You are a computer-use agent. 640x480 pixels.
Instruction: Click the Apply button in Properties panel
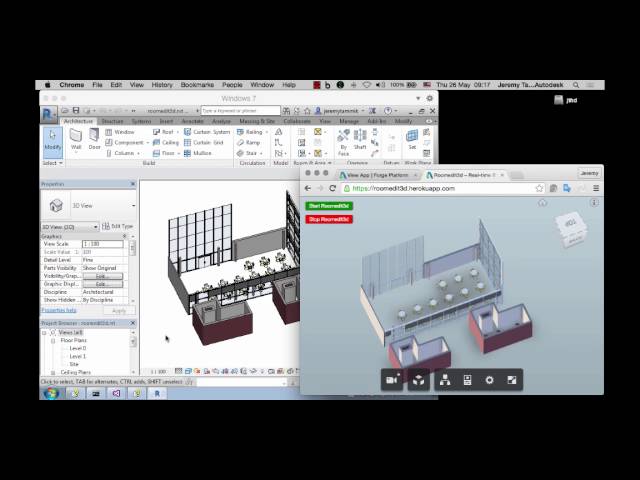tap(119, 311)
